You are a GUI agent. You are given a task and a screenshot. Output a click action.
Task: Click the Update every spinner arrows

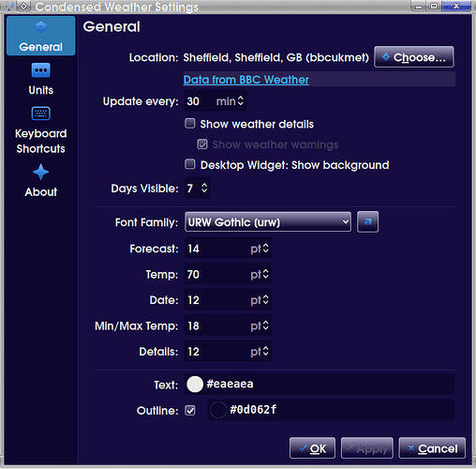click(x=241, y=100)
